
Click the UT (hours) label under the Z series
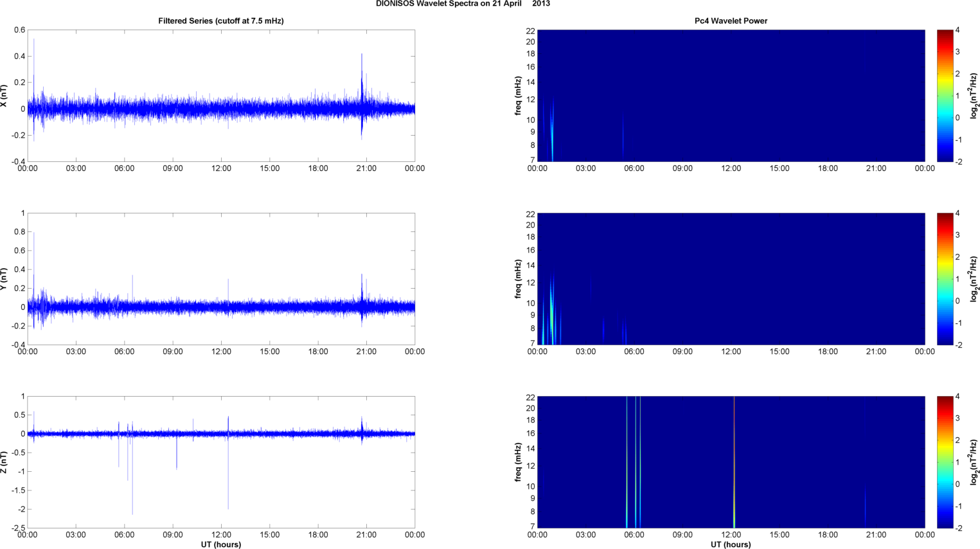point(220,544)
